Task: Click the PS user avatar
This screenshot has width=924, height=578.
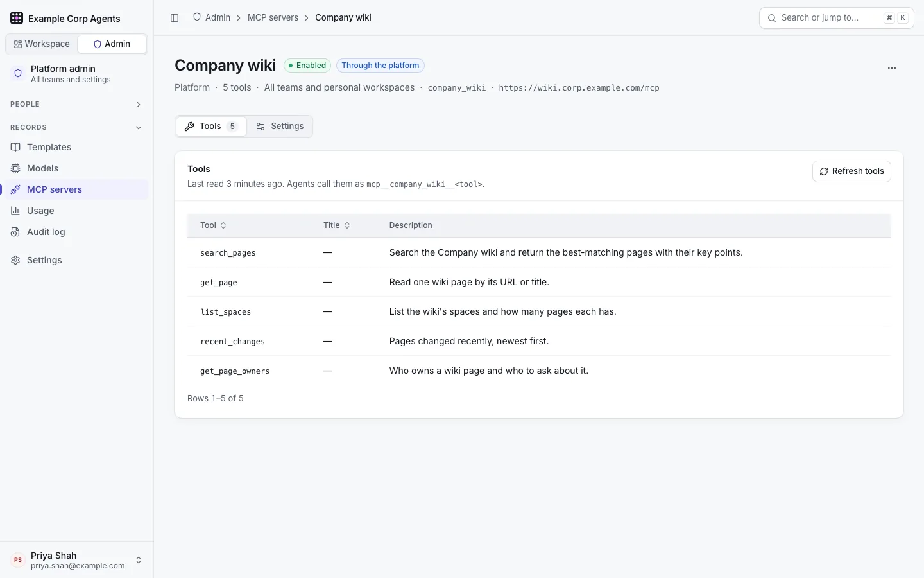Action: (18, 560)
